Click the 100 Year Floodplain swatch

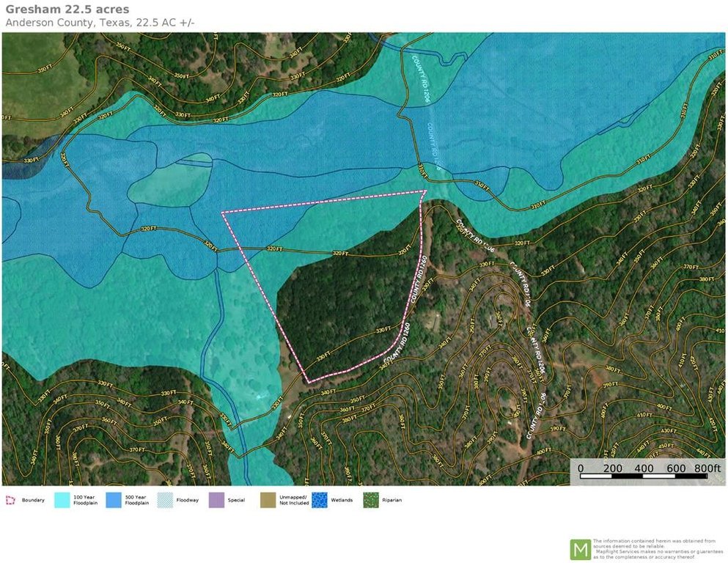(x=63, y=501)
